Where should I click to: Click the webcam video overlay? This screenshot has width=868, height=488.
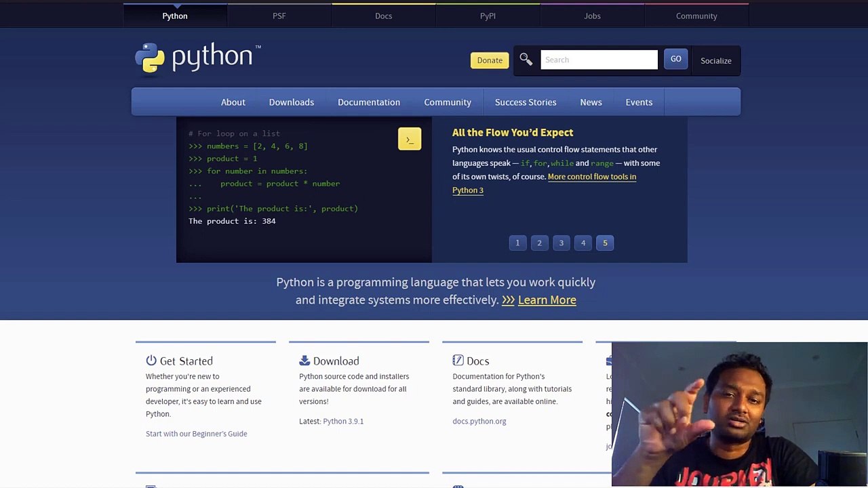739,415
